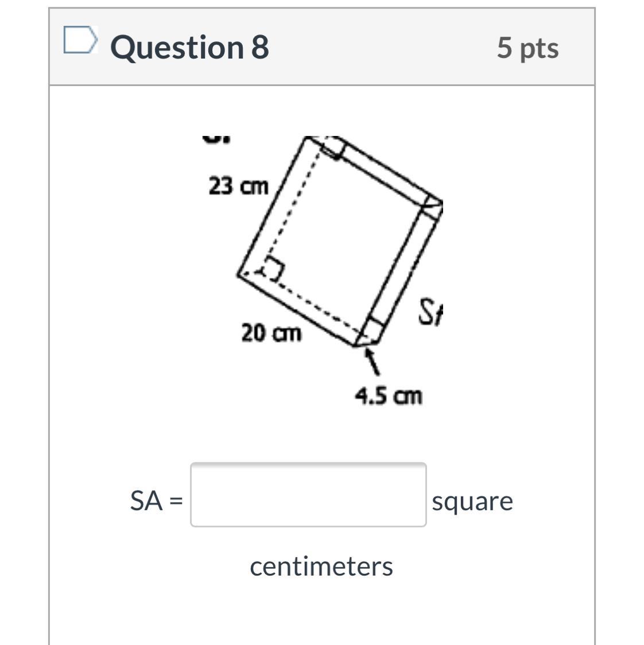
Task: Click the word "square" after the input
Action: tap(472, 502)
